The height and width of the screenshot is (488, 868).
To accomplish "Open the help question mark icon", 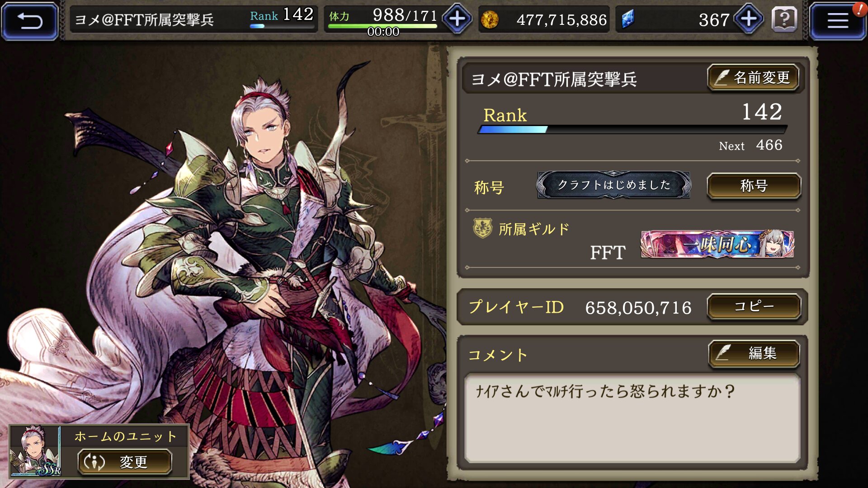I will (x=784, y=19).
